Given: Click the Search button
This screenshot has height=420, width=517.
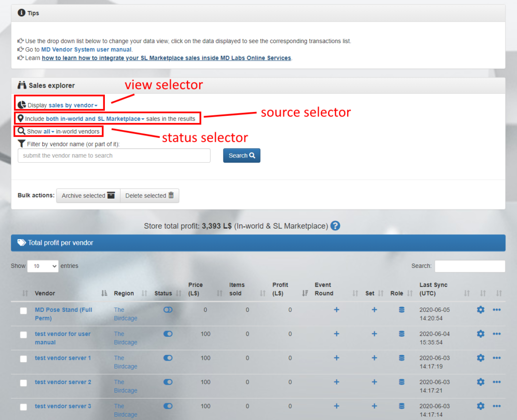Looking at the screenshot, I should click(x=241, y=155).
